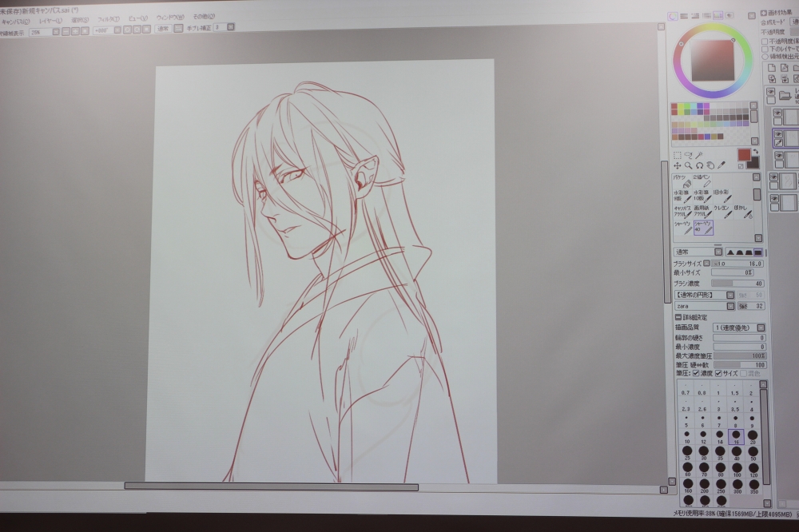799x532 pixels.
Task: Click the canvas horizontal scrollbar thumb
Action: [x=272, y=486]
